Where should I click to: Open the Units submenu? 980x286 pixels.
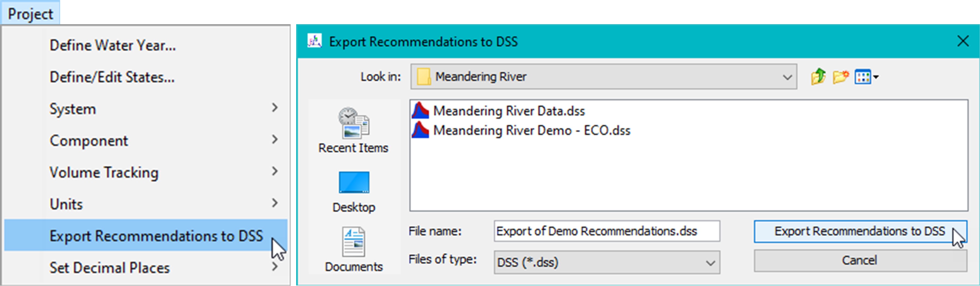point(146,204)
